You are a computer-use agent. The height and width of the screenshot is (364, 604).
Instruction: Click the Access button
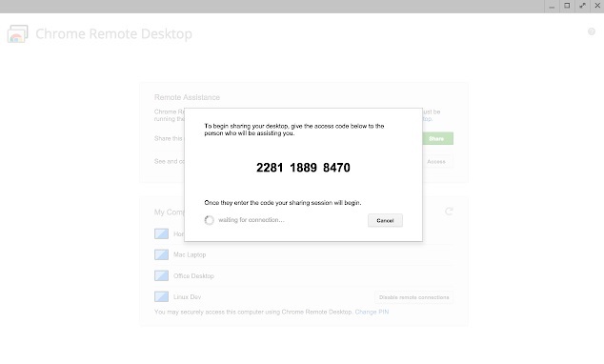pyautogui.click(x=436, y=161)
